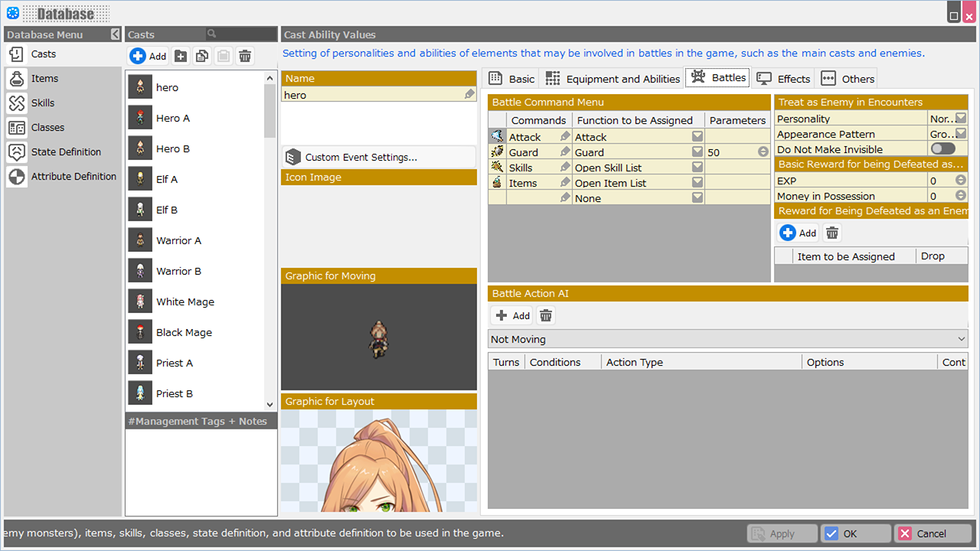Open the Personality dropdown

pos(960,119)
